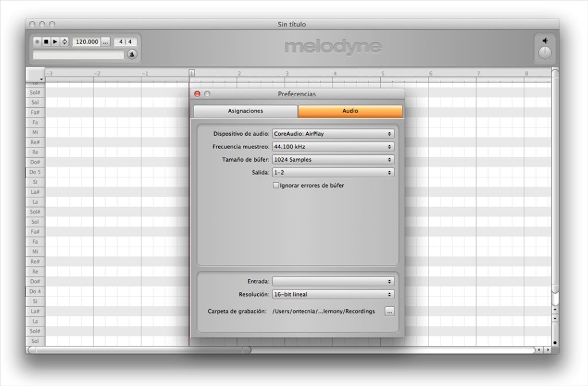Screen dimensions: 588x386
Task: Click the vertical scroll up arrow
Action: 555,310
